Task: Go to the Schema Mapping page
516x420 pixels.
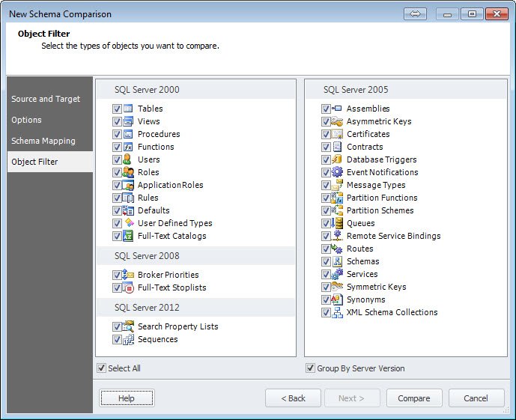Action: click(x=50, y=141)
